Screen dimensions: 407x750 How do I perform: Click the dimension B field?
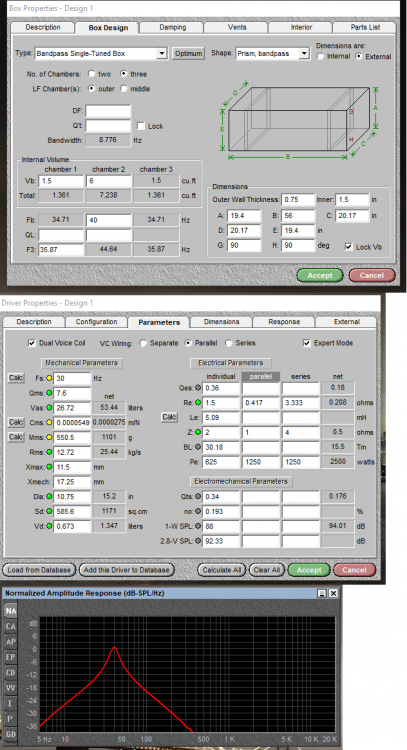tap(298, 216)
